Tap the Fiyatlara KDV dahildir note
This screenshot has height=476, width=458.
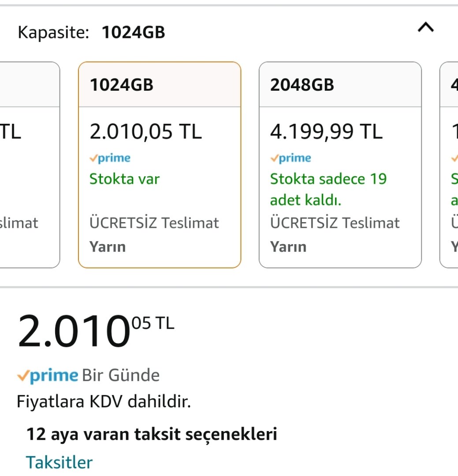coord(104,402)
